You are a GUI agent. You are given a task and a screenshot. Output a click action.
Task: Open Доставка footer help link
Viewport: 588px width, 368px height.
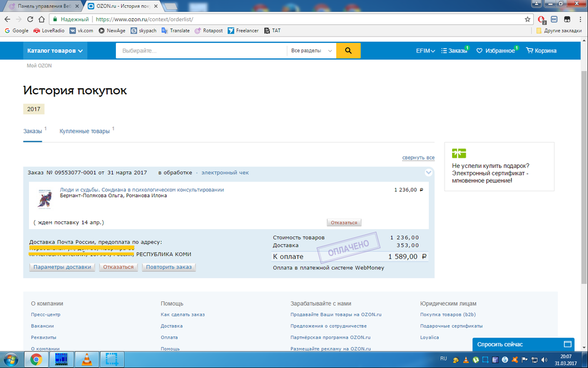click(x=172, y=326)
